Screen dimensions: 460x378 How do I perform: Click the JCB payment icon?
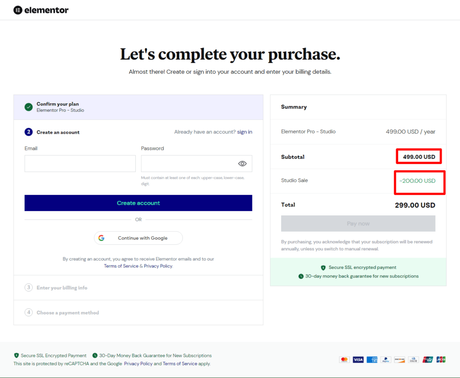[x=441, y=360]
